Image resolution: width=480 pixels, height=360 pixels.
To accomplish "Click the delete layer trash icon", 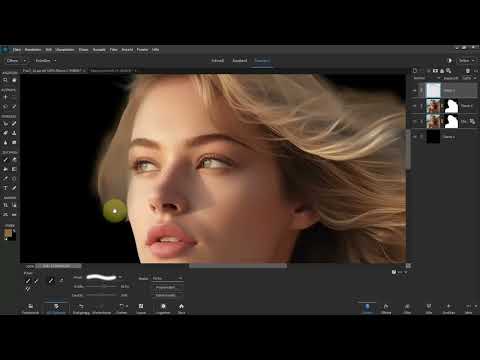I will 468,71.
